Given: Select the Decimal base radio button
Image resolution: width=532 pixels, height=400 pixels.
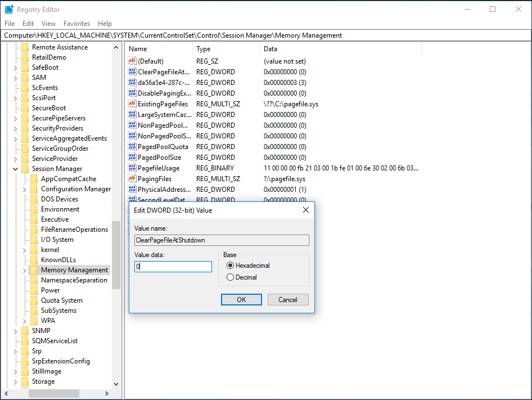Looking at the screenshot, I should (x=230, y=277).
